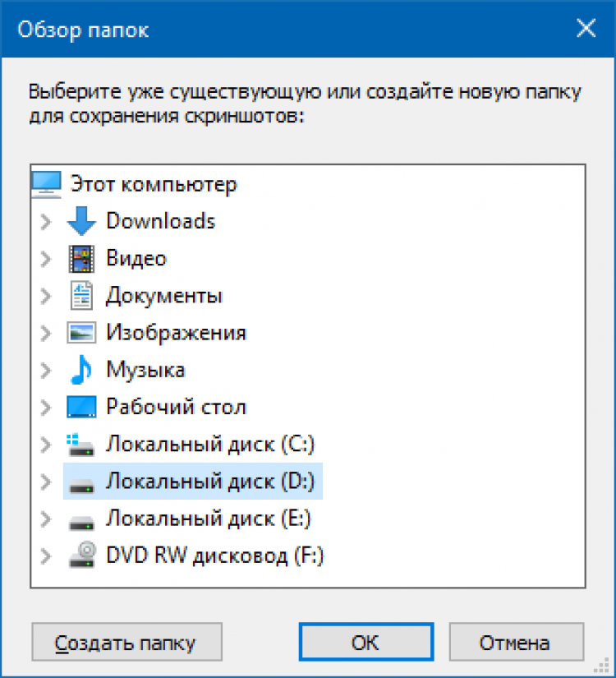Click the DVD RW дисковод (F:) disc icon

tap(81, 556)
